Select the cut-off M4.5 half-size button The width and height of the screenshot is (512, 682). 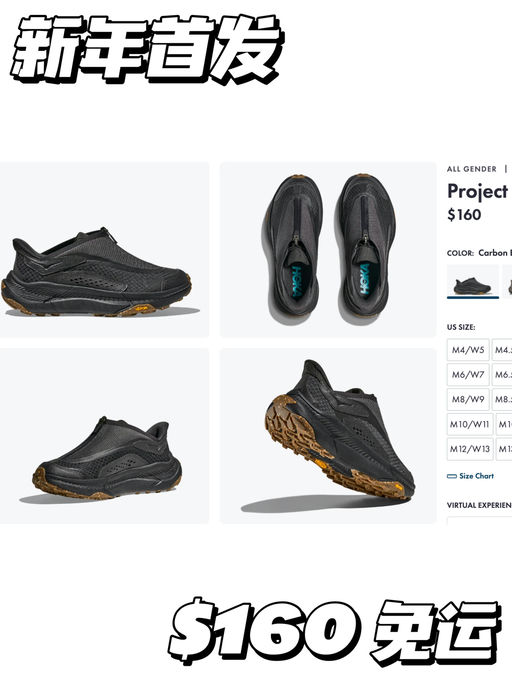pos(502,350)
